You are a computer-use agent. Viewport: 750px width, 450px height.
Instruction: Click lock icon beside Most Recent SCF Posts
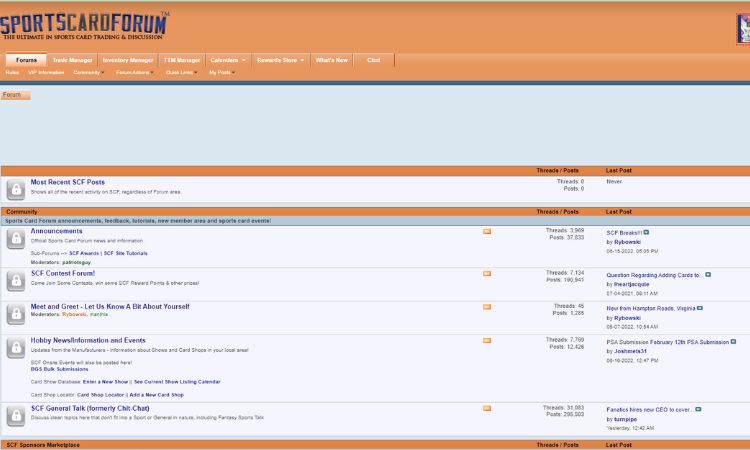[16, 189]
